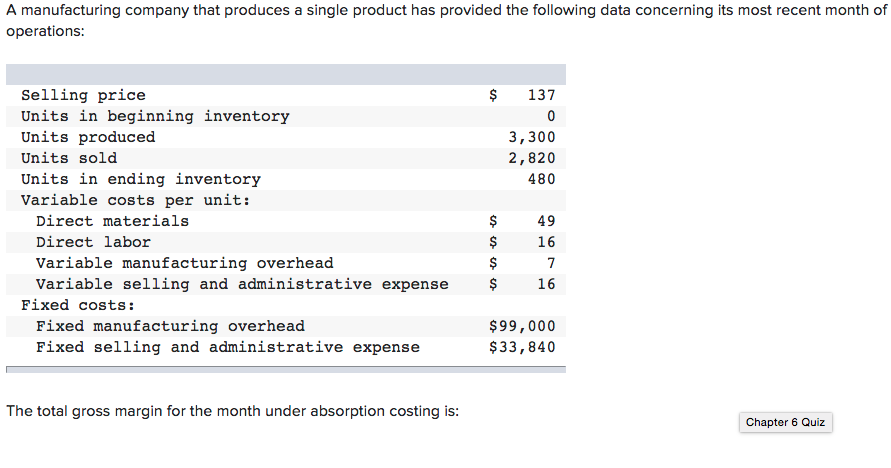Select the 137 selling price value
This screenshot has width=891, height=468.
540,95
